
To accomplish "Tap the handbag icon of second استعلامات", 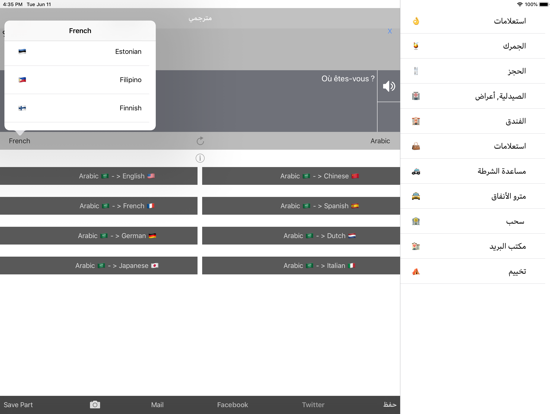I will click(416, 146).
